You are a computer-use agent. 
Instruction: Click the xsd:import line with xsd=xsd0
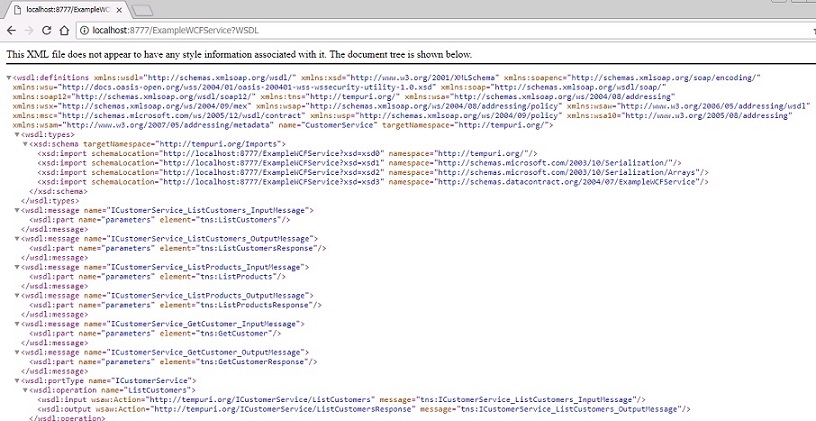287,154
